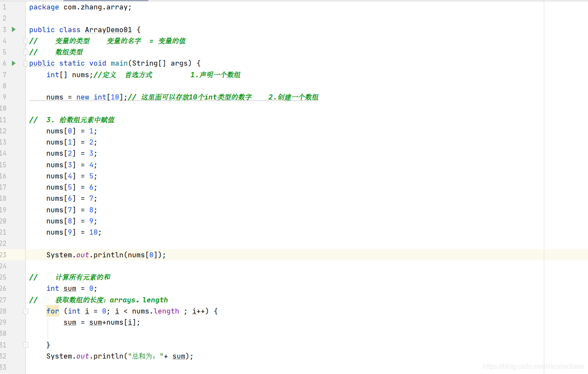The height and width of the screenshot is (374, 588).
Task: Click 'int sum = 0;' declaration
Action: (x=72, y=288)
